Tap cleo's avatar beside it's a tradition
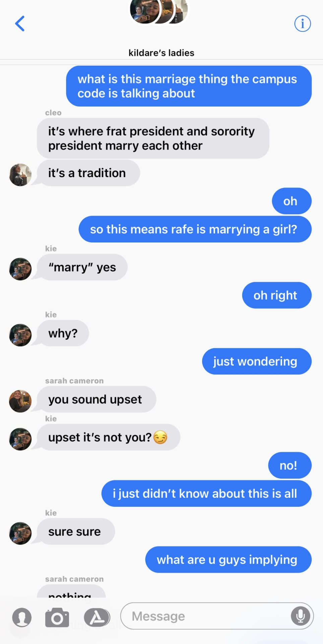Image resolution: width=323 pixels, height=644 pixels. (x=20, y=175)
